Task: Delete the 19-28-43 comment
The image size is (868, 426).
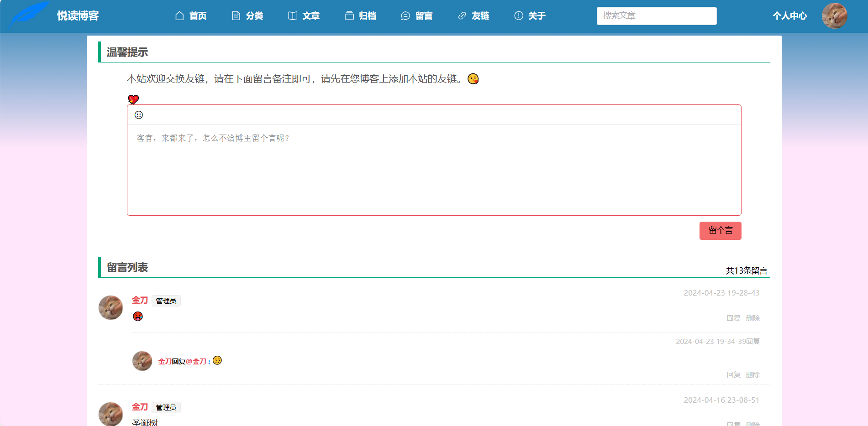Action: click(x=753, y=318)
